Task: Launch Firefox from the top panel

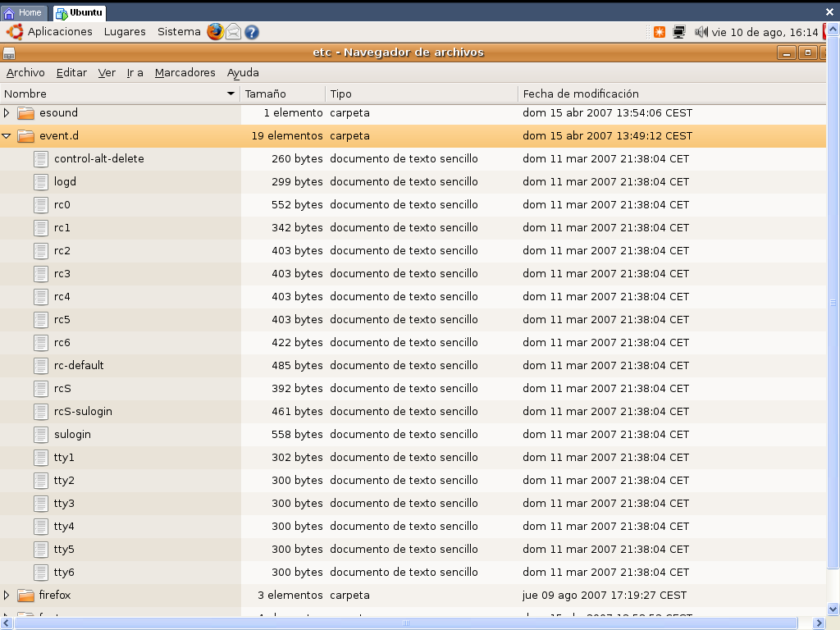Action: [x=215, y=32]
